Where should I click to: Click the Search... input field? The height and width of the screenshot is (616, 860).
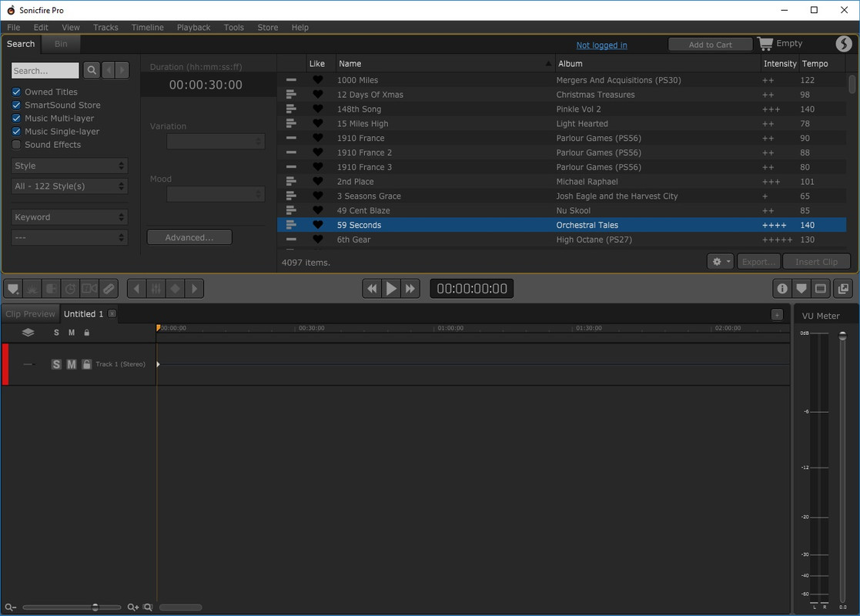coord(45,70)
